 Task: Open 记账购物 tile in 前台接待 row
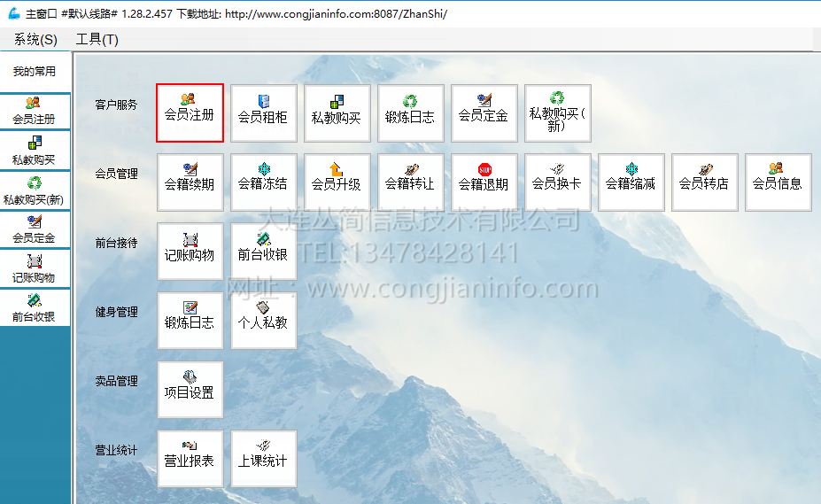(190, 251)
